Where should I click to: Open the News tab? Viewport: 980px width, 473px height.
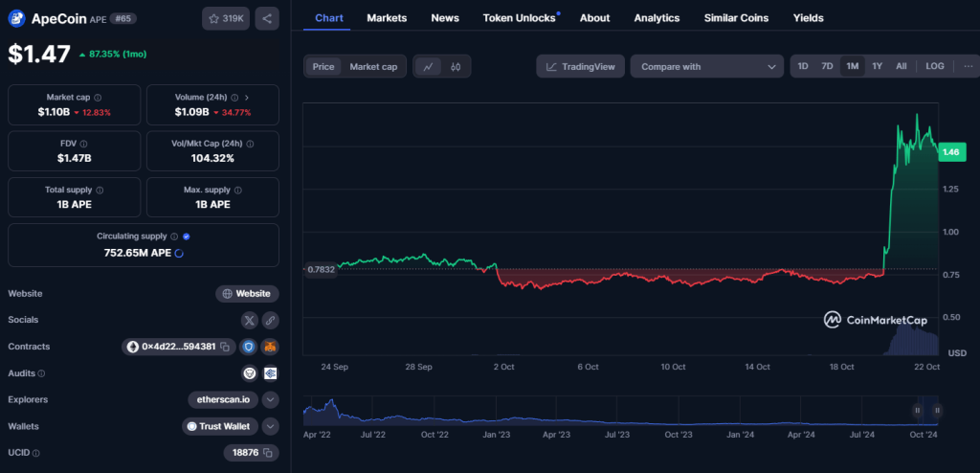[445, 18]
